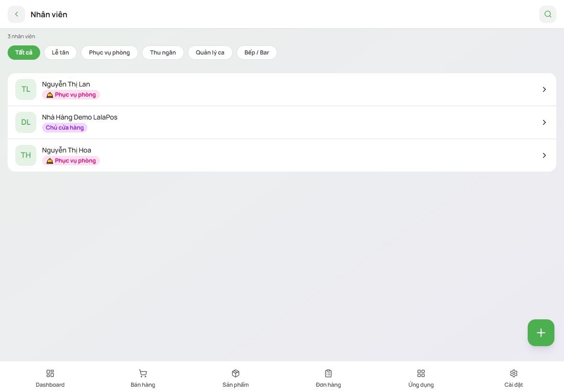This screenshot has height=392, width=564.
Task: Go back using the green arrow icon
Action: [x=16, y=14]
